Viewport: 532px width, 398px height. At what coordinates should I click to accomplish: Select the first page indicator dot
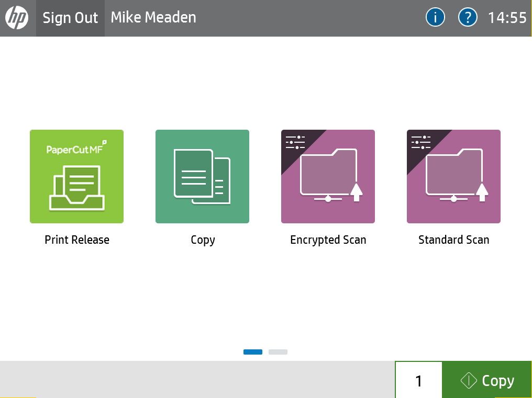coord(253,352)
